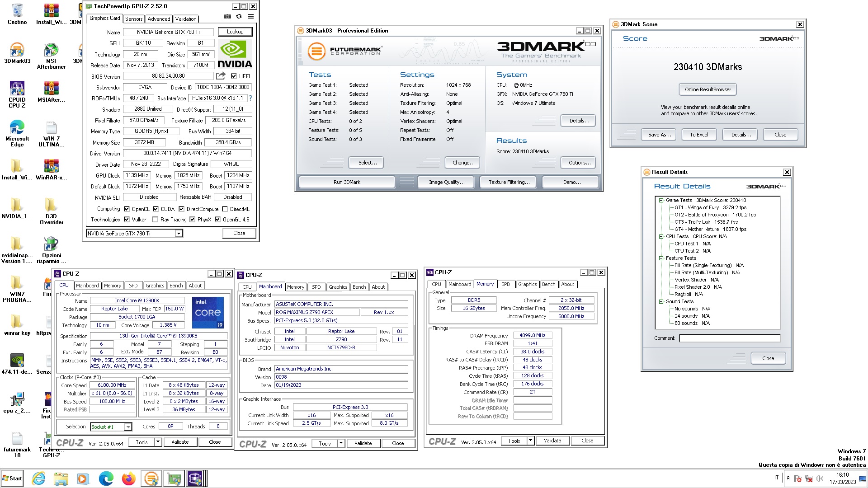
Task: Toggle the OpenCL checkbox
Action: click(x=127, y=209)
